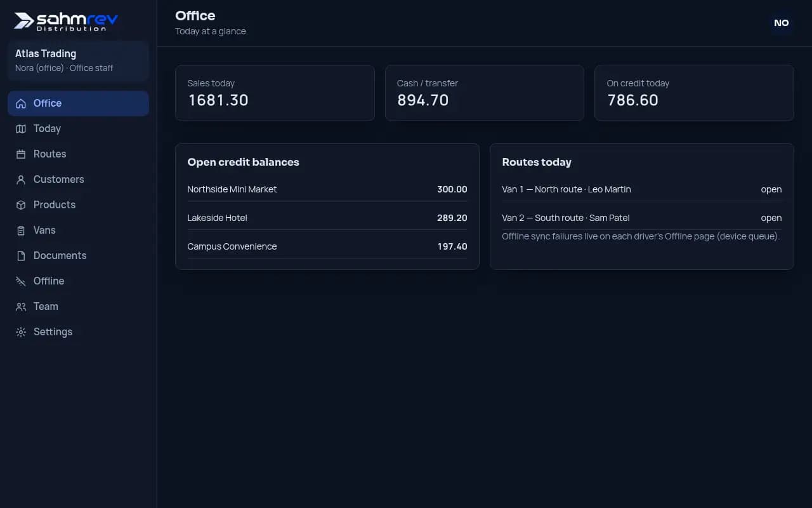Open the Customers label
Screen dimensions: 812x508
point(58,179)
